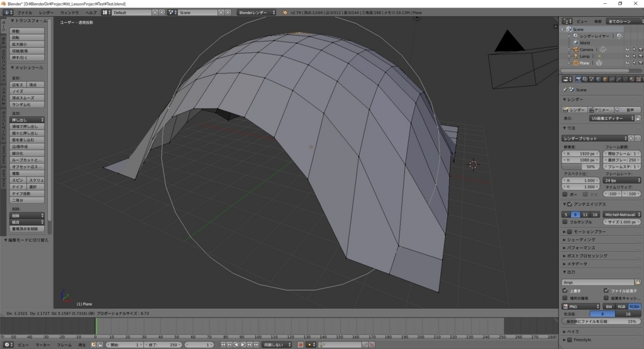The height and width of the screenshot is (349, 644).
Task: Click the 回転 button
Action: tap(27, 37)
